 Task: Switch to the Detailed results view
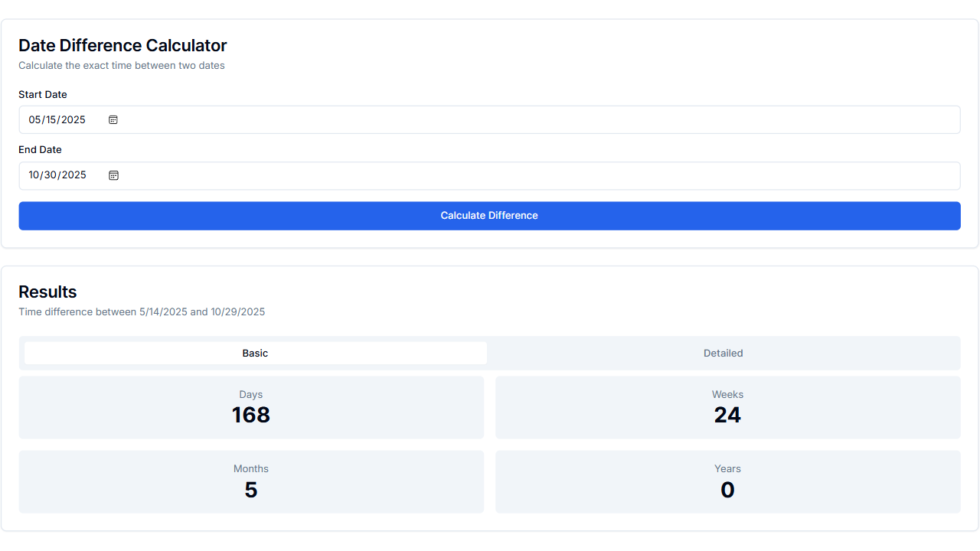click(723, 353)
